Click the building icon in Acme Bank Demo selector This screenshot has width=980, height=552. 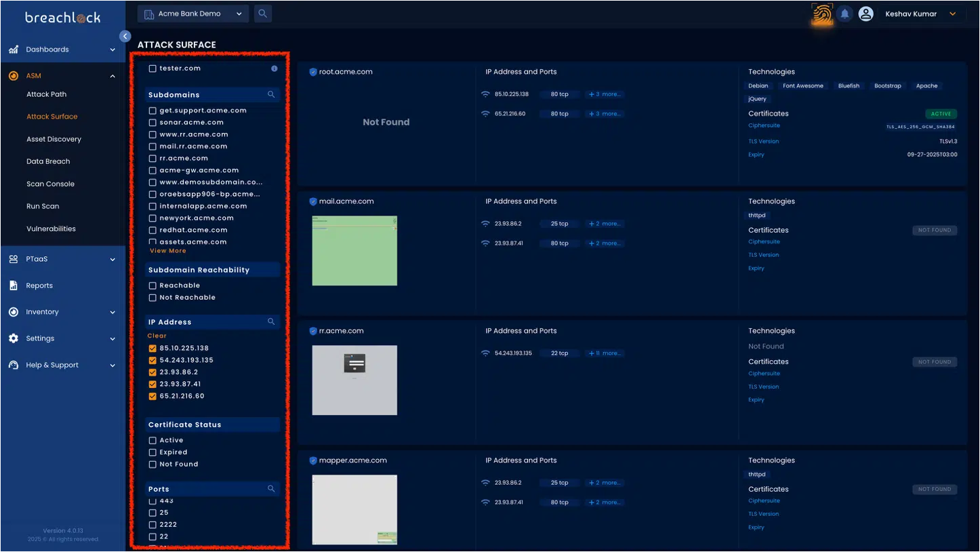(149, 14)
